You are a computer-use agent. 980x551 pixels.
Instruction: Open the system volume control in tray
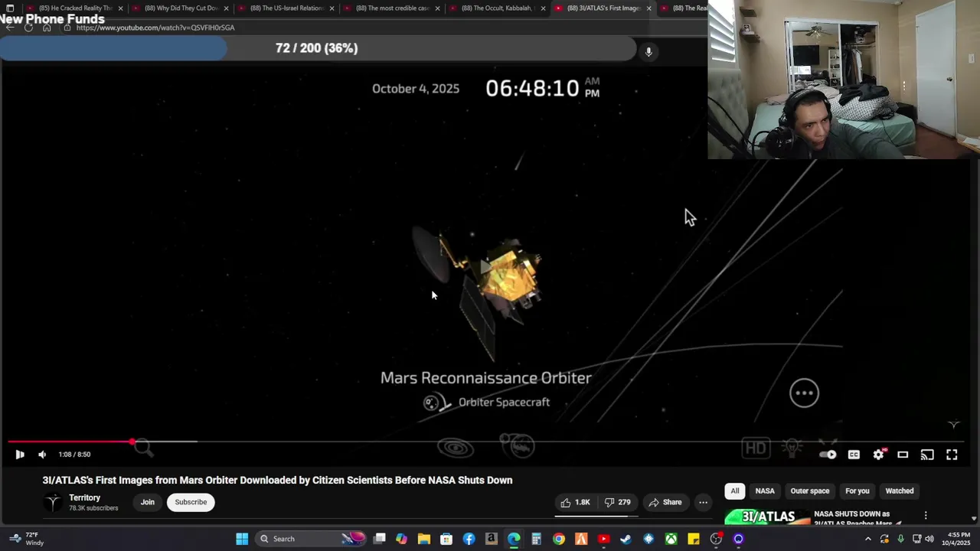point(929,539)
